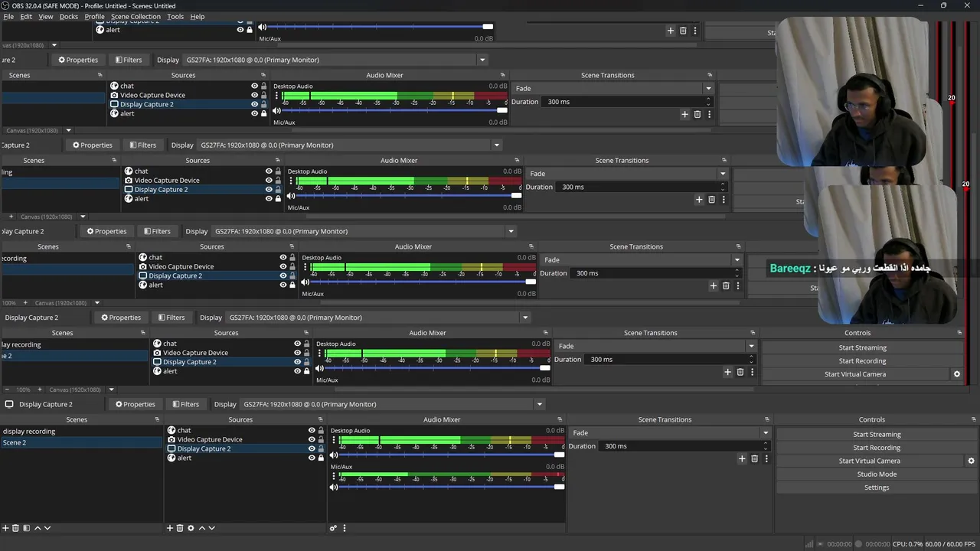Open the View menu
Screen dimensions: 980x551
pos(46,16)
